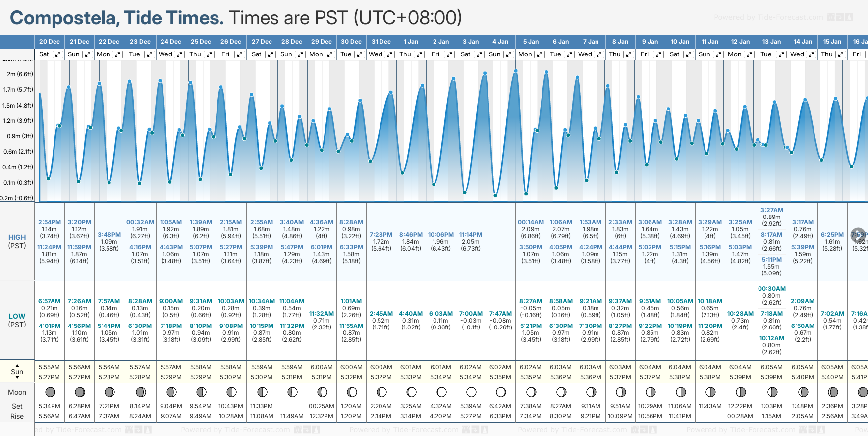Screen dimensions: 868x436
Task: Expand the Tue 13 Jan column
Action: (781, 54)
